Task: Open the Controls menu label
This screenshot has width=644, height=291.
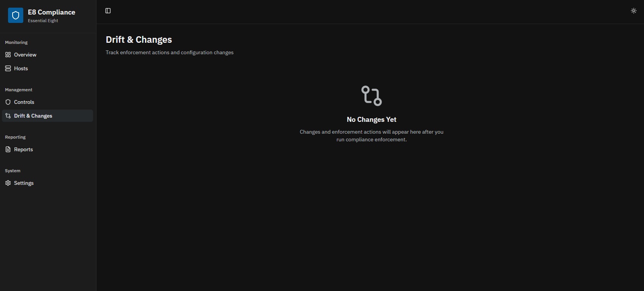Action: pos(24,102)
